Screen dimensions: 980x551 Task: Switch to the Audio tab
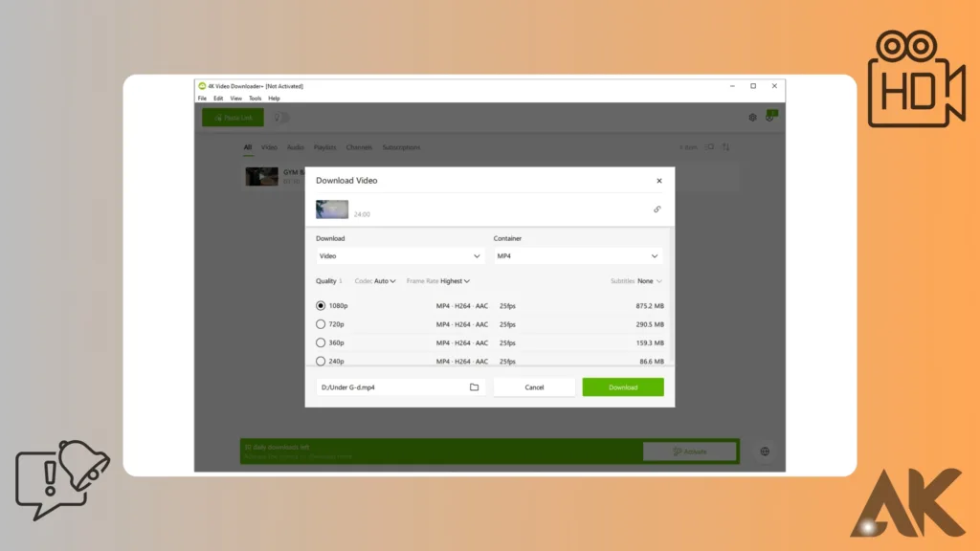point(295,147)
